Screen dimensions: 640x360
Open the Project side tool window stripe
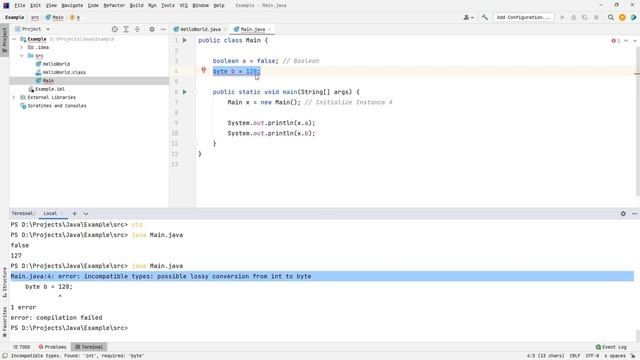4,40
